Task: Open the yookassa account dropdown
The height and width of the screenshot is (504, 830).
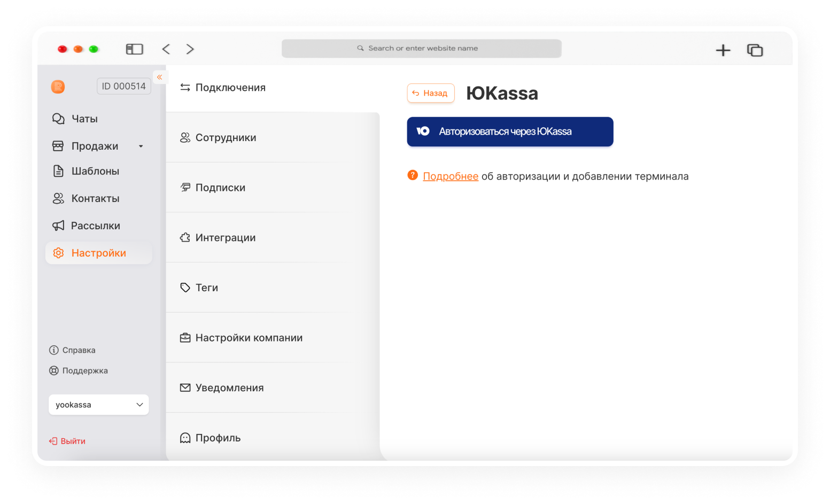Action: click(99, 405)
